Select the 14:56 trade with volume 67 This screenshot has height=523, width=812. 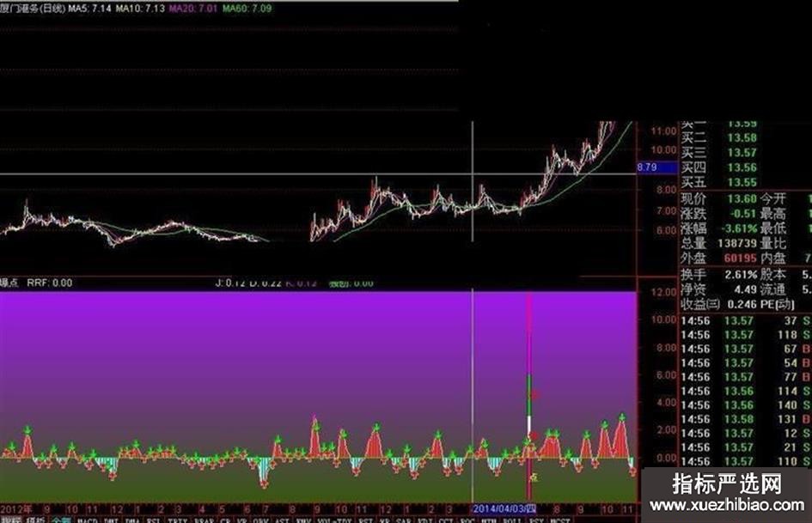point(746,349)
